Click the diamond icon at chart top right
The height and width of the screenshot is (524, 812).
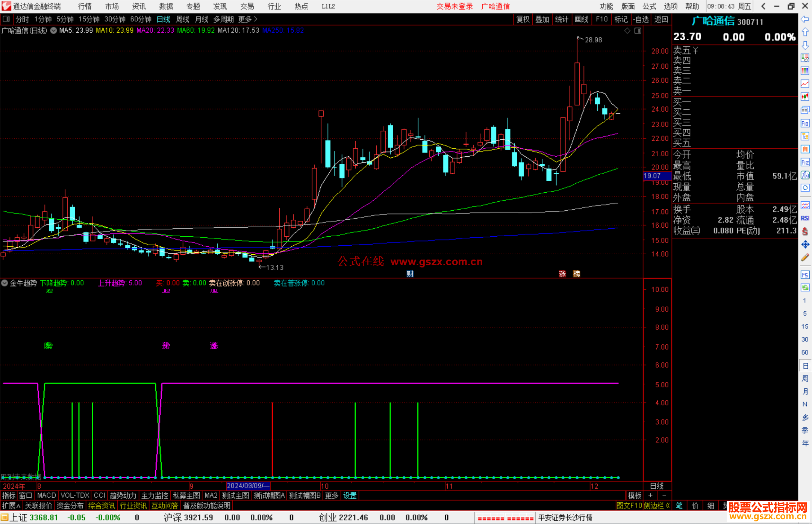(x=627, y=31)
